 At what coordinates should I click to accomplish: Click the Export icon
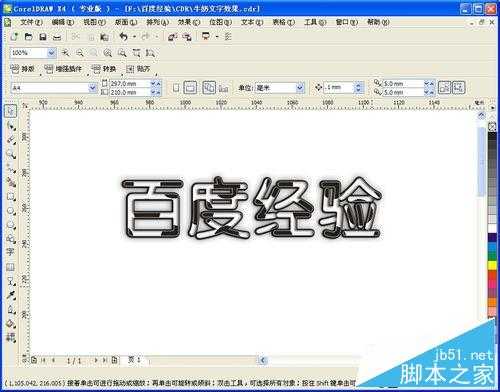tap(187, 37)
